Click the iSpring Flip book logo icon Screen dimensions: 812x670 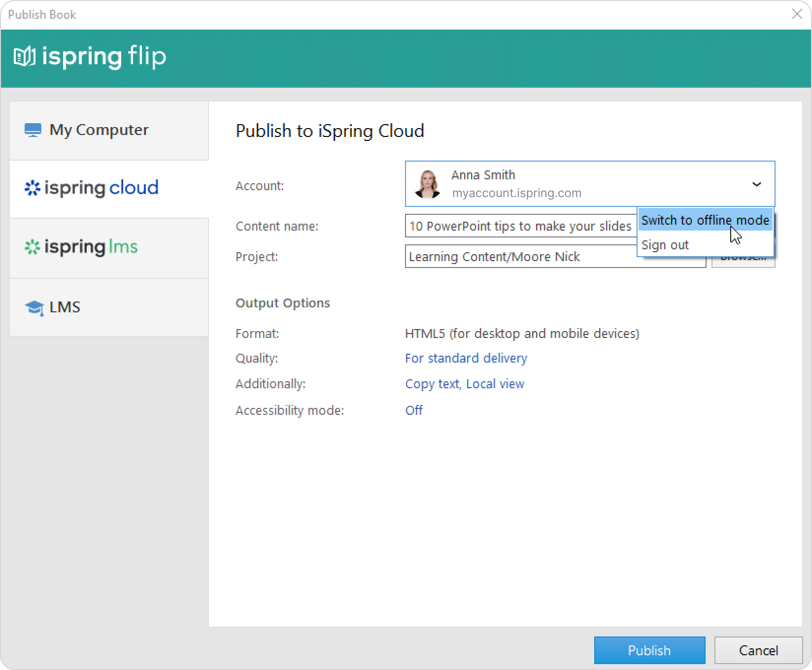coord(24,57)
